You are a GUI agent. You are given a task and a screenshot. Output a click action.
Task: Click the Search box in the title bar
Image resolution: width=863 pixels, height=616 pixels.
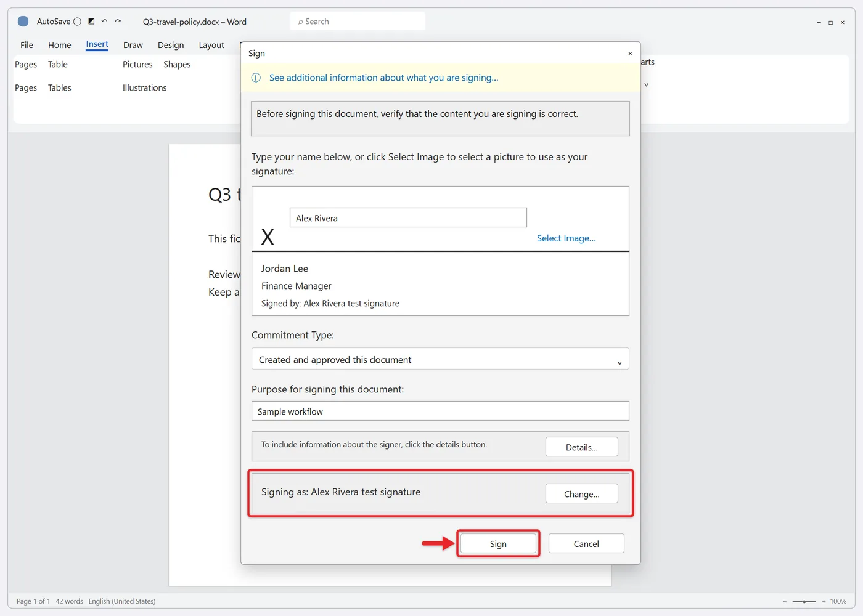tap(358, 22)
